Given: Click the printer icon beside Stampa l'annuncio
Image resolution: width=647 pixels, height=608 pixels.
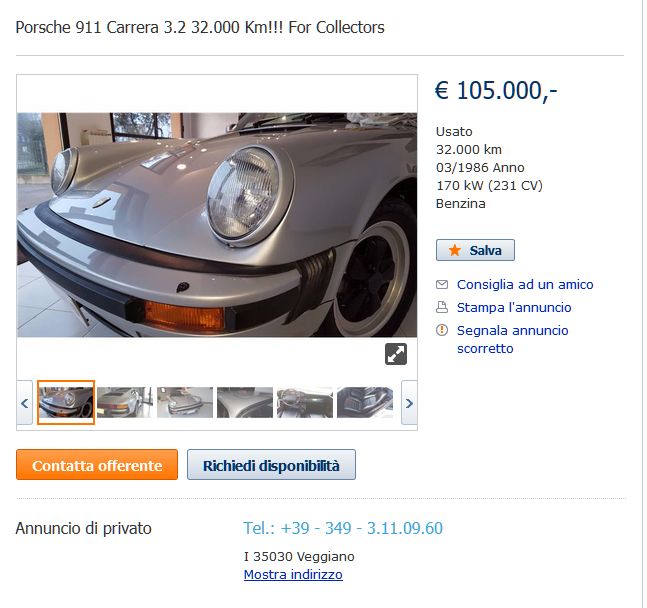Looking at the screenshot, I should (444, 309).
